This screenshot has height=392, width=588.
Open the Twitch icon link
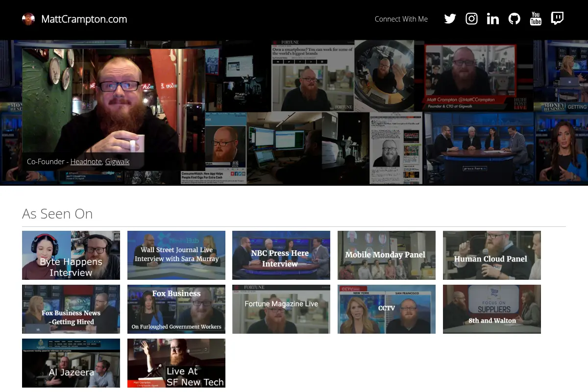tap(557, 19)
